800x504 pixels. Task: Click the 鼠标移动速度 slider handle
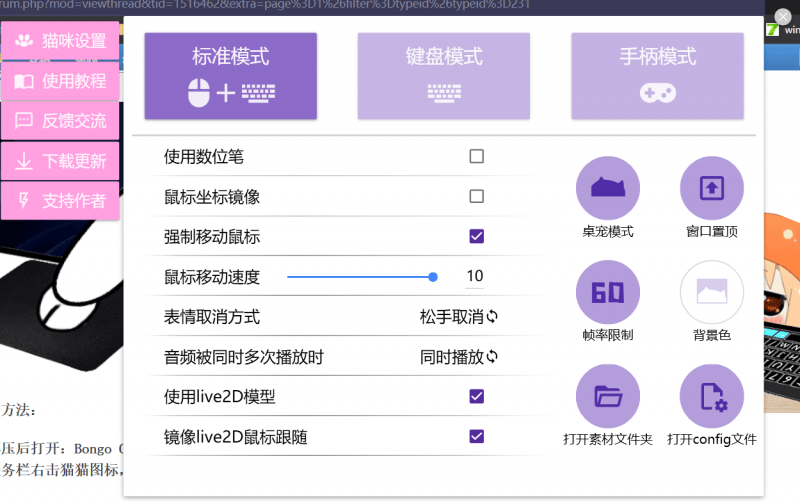coord(433,277)
